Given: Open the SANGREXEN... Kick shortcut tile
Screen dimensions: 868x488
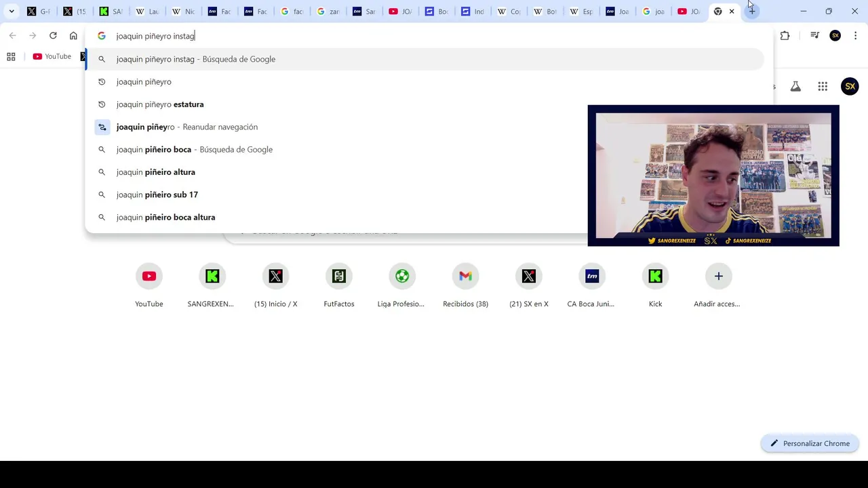Looking at the screenshot, I should click(x=211, y=287).
